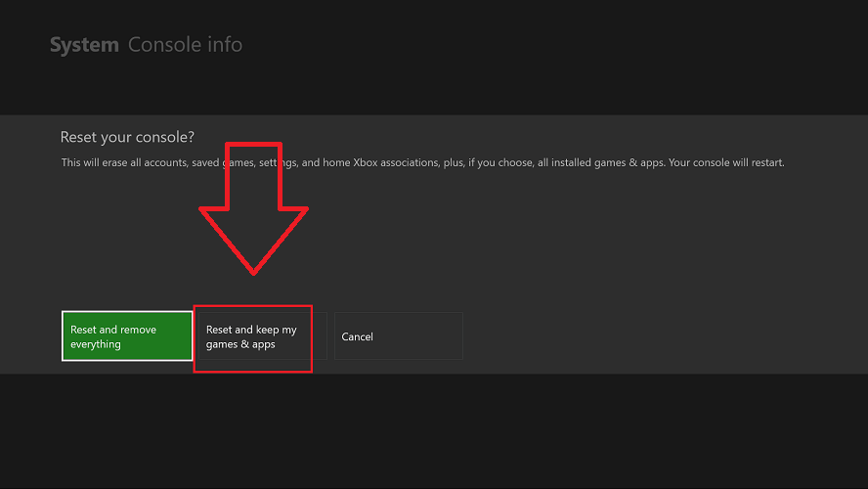
Task: Click the System title text
Action: point(84,45)
